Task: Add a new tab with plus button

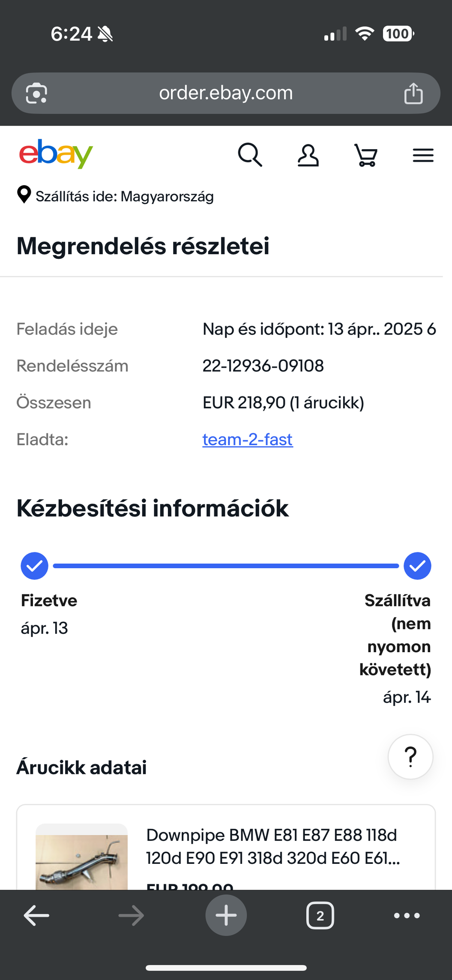Action: coord(226,915)
